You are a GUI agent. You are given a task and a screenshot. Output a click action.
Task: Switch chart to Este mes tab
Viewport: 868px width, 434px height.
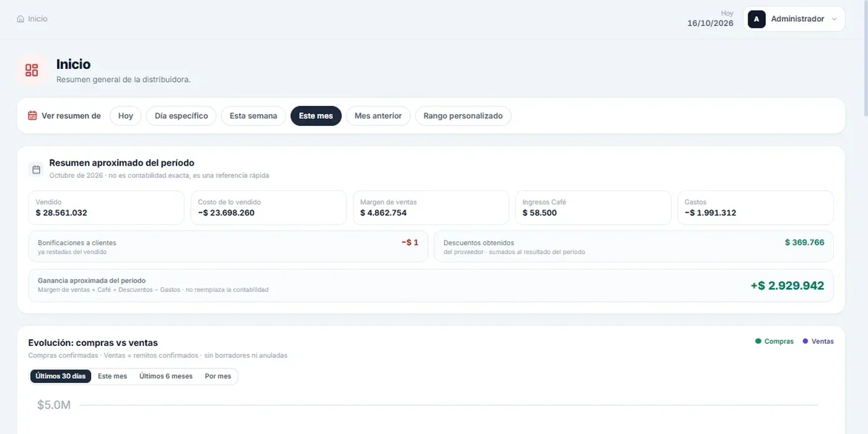112,376
